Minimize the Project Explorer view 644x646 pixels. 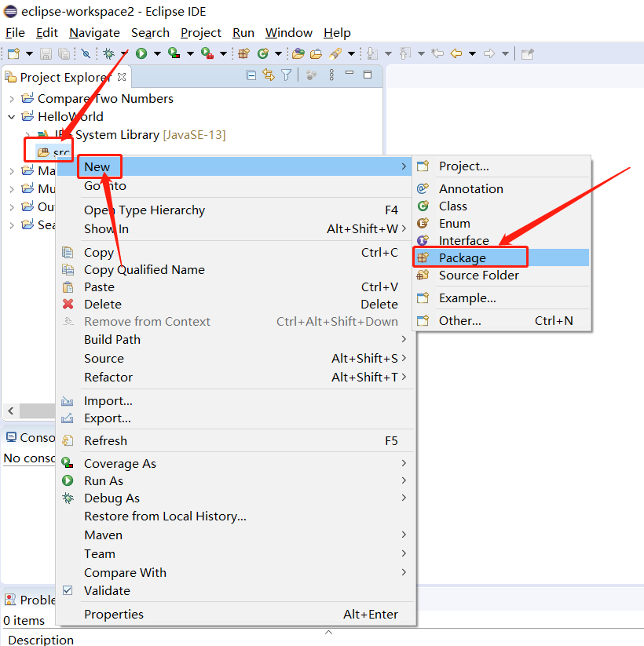[349, 73]
